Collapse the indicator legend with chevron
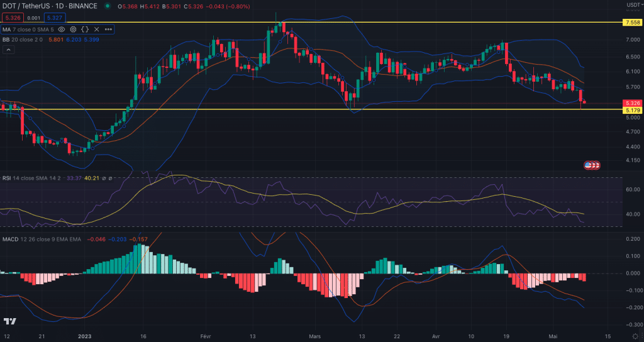This screenshot has height=342, width=644. tap(9, 50)
